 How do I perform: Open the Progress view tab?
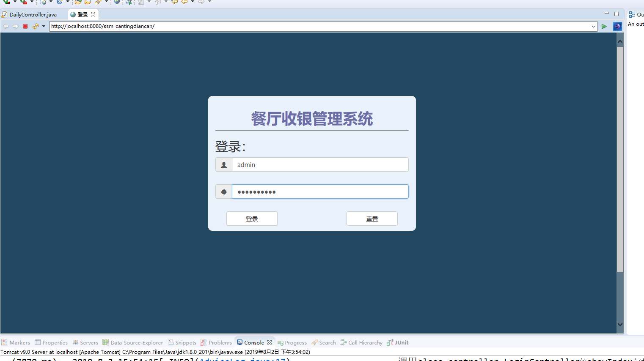point(292,342)
